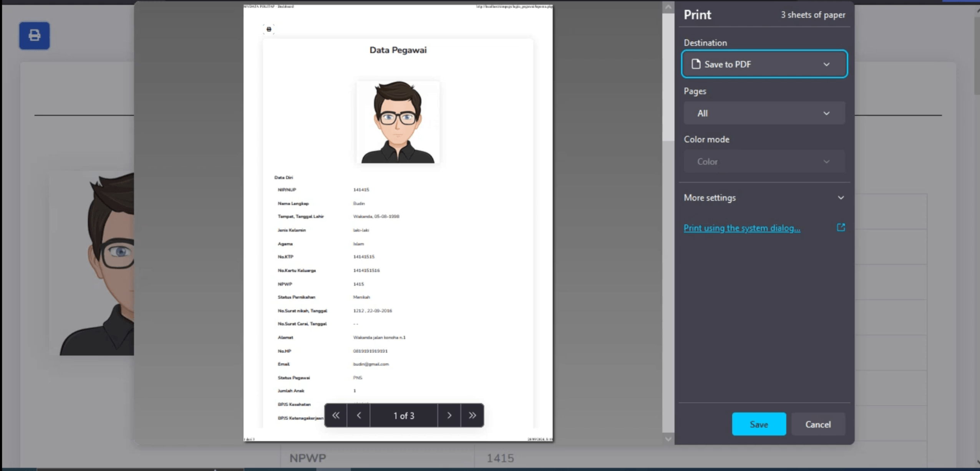Go to previous preview page

pos(359,415)
